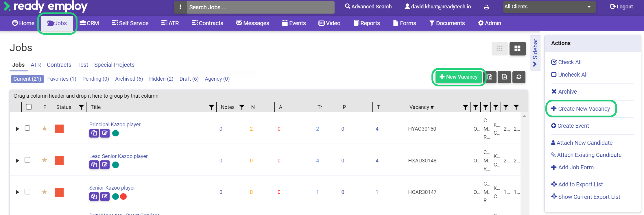Screen dimensions: 644x215
Task: Click the Excel export icon button
Action: tap(490, 77)
